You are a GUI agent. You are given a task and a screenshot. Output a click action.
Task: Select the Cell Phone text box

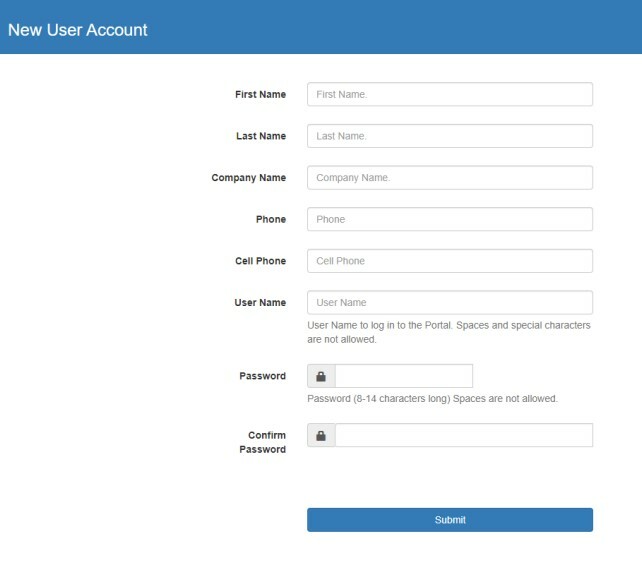pos(449,261)
